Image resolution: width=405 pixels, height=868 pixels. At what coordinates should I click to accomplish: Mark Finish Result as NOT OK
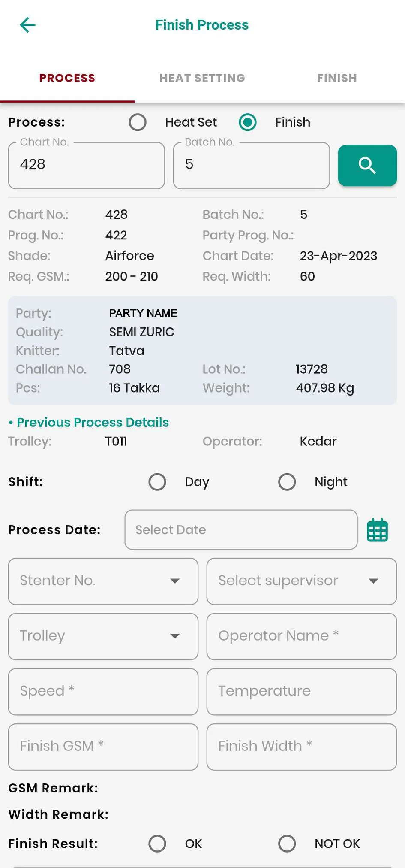tap(287, 844)
